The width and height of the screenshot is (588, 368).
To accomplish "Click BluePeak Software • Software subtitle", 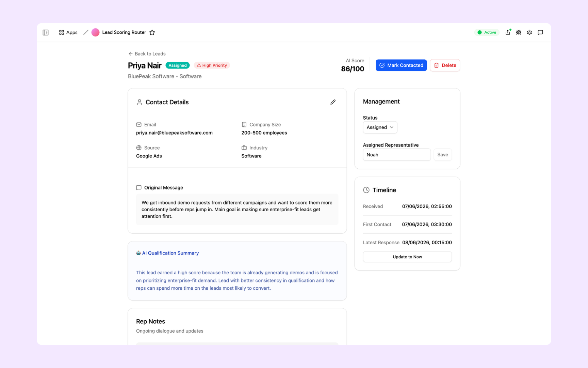I will click(x=165, y=76).
